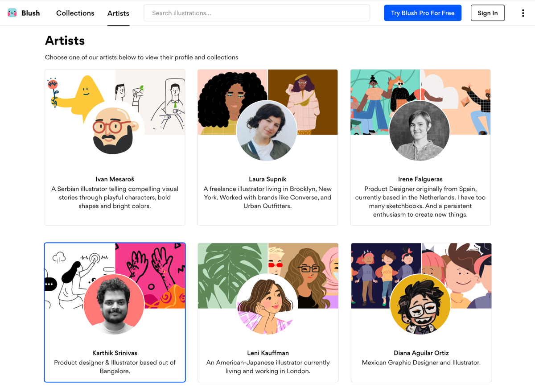The height and width of the screenshot is (392, 535).
Task: Click Karthik Srinivas's avatar photo
Action: pos(113,304)
